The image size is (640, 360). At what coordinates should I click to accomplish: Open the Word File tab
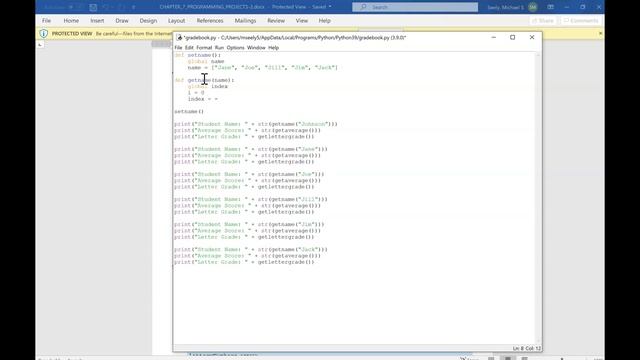(x=47, y=20)
